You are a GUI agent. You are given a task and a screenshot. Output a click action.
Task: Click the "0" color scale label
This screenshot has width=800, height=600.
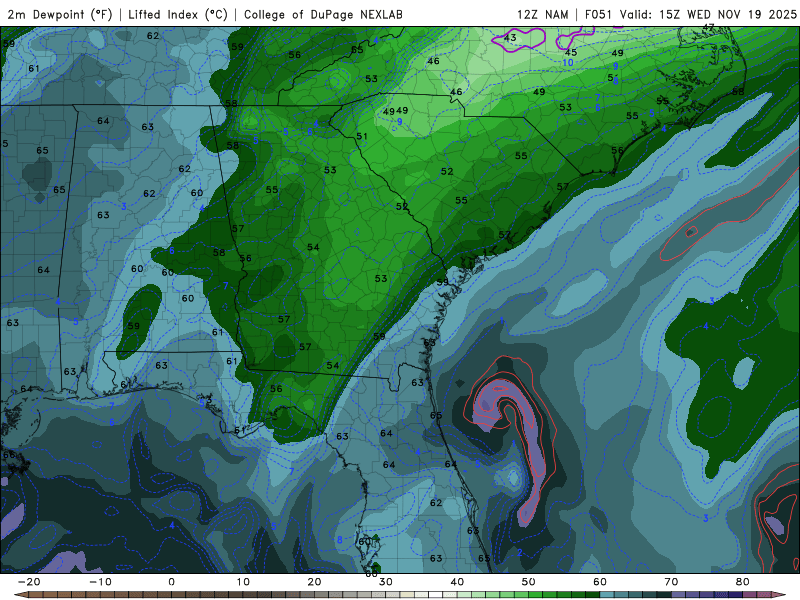pyautogui.click(x=171, y=582)
